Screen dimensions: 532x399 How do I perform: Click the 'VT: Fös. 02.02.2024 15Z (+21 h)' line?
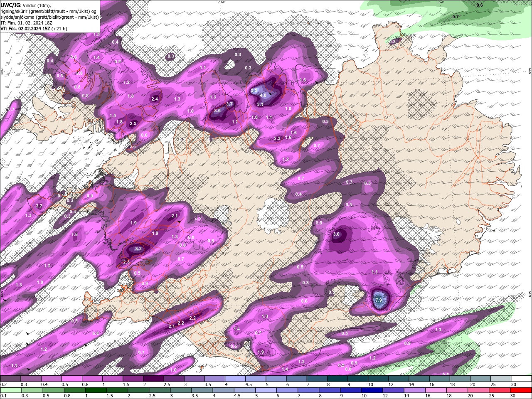coord(34,29)
